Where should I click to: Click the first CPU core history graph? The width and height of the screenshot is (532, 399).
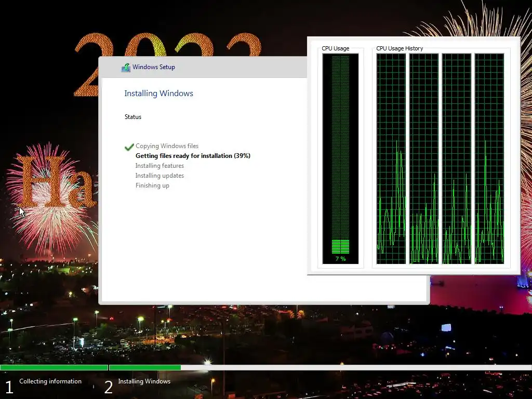click(391, 158)
